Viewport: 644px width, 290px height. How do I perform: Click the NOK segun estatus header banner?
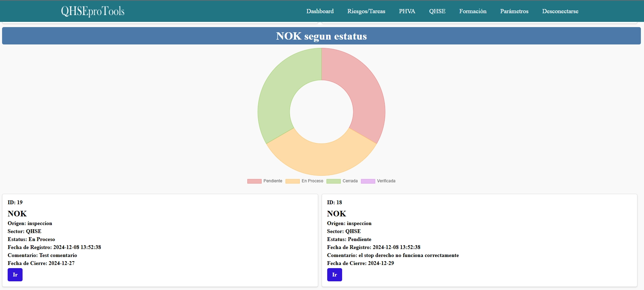click(x=321, y=36)
